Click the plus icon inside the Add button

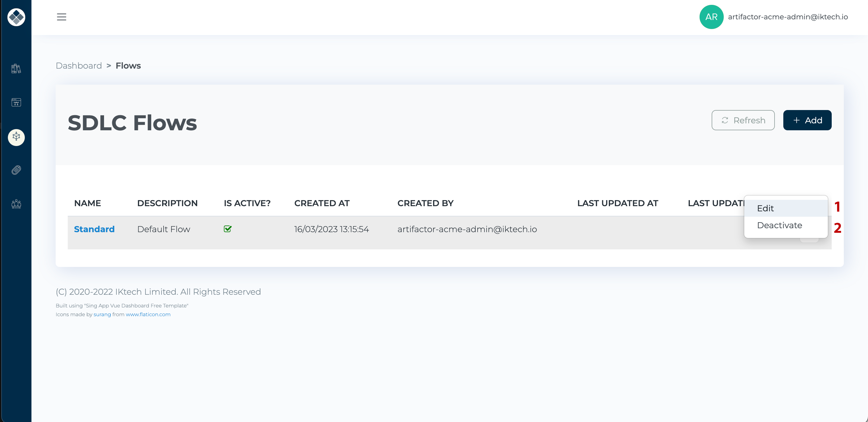[x=796, y=120]
